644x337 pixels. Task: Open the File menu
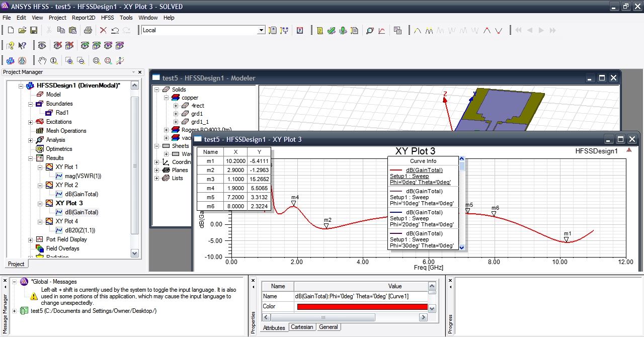point(7,18)
